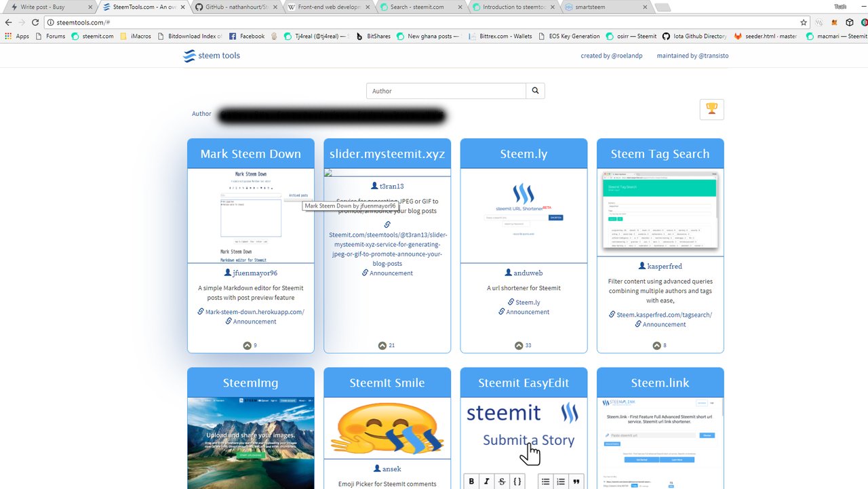The image size is (868, 489).
Task: Click the strikethrough icon on Steemit EasyEdit
Action: coord(502,481)
